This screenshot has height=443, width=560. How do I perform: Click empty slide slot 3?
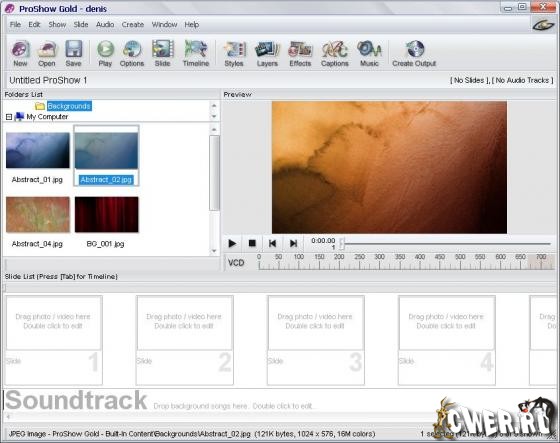click(x=316, y=340)
